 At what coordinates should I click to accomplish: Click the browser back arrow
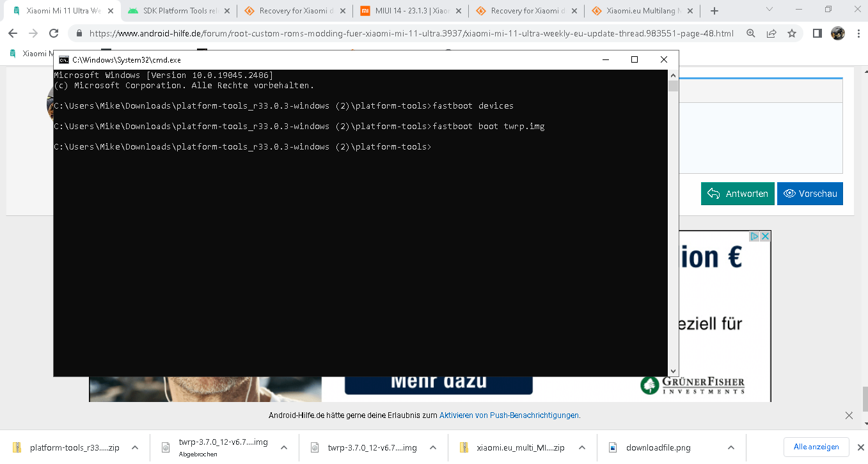point(13,33)
